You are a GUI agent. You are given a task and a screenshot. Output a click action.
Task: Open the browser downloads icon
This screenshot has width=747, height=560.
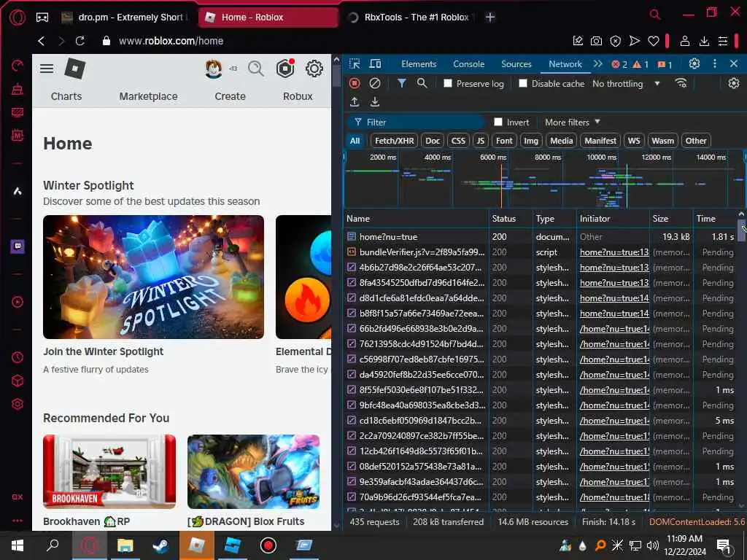(704, 41)
